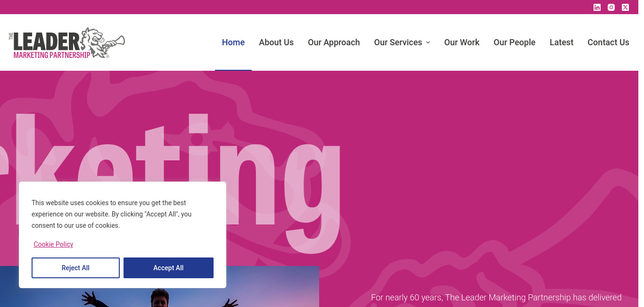Viewport: 644px width, 307px height.
Task: Open the Contact Us page
Action: (x=608, y=42)
